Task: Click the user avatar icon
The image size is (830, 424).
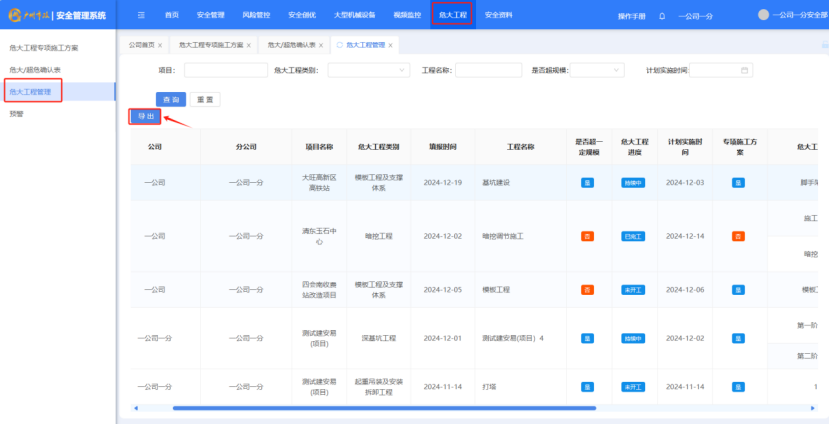Action: click(x=764, y=15)
